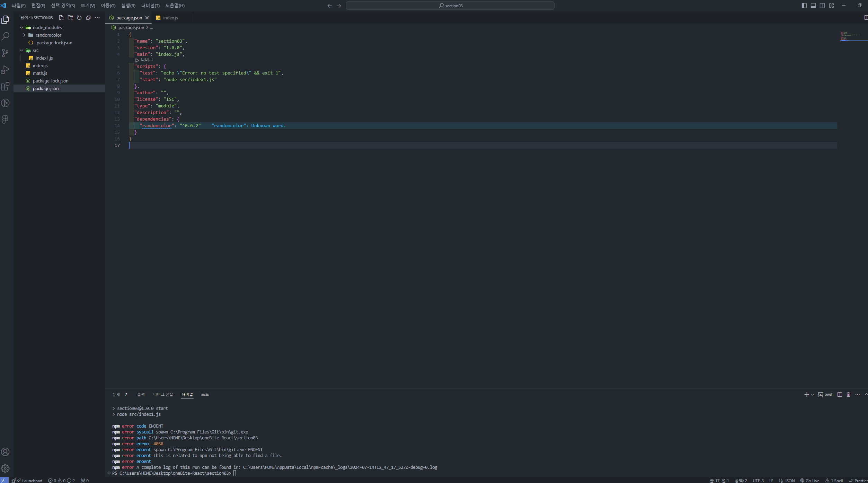Open errors and warnings count in status bar
Image resolution: width=868 pixels, height=483 pixels.
(x=61, y=480)
